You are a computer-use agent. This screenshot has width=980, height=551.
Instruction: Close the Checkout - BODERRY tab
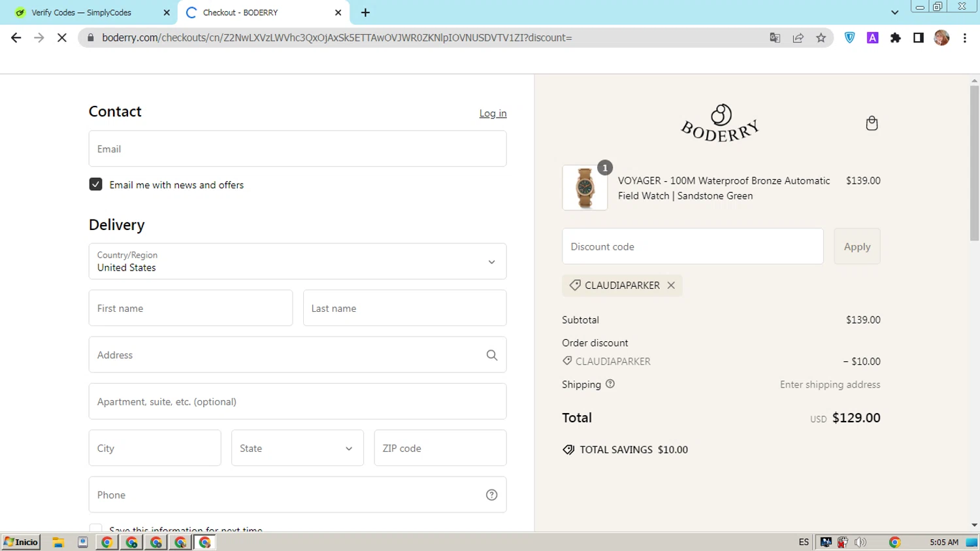click(x=338, y=12)
